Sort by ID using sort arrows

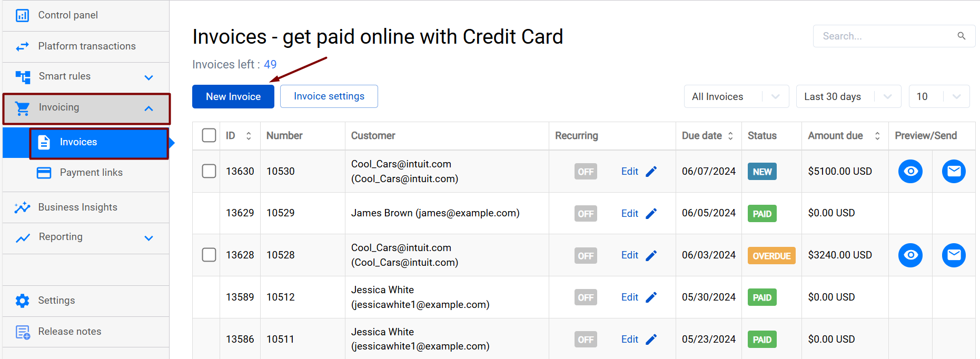click(x=249, y=136)
